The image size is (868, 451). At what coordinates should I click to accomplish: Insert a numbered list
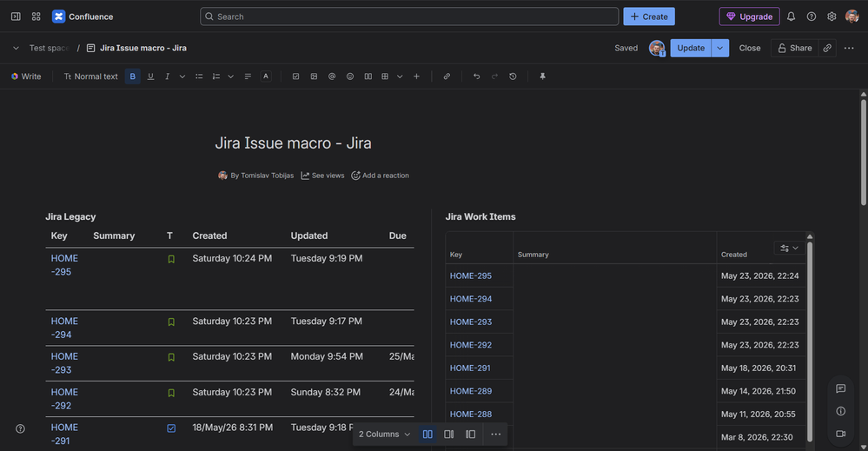click(x=215, y=76)
